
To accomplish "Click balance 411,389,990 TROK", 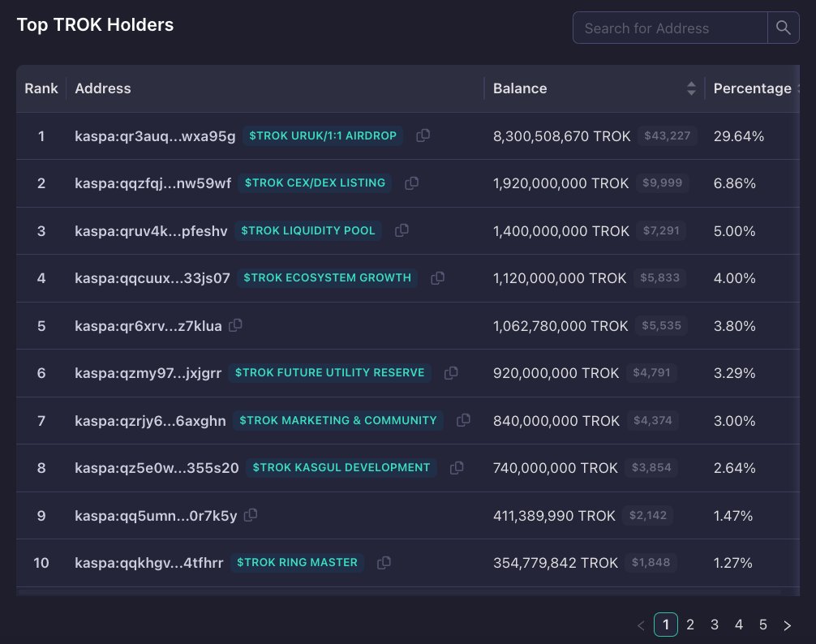I will pos(554,516).
